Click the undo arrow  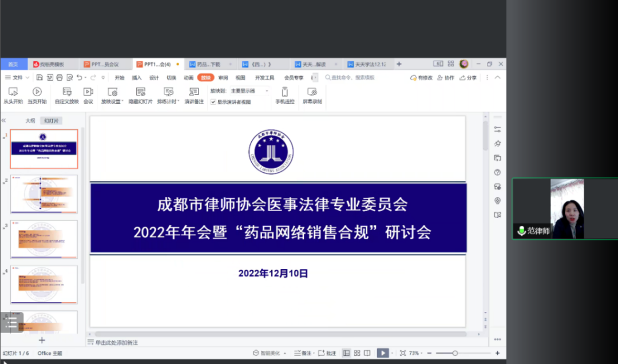[80, 78]
